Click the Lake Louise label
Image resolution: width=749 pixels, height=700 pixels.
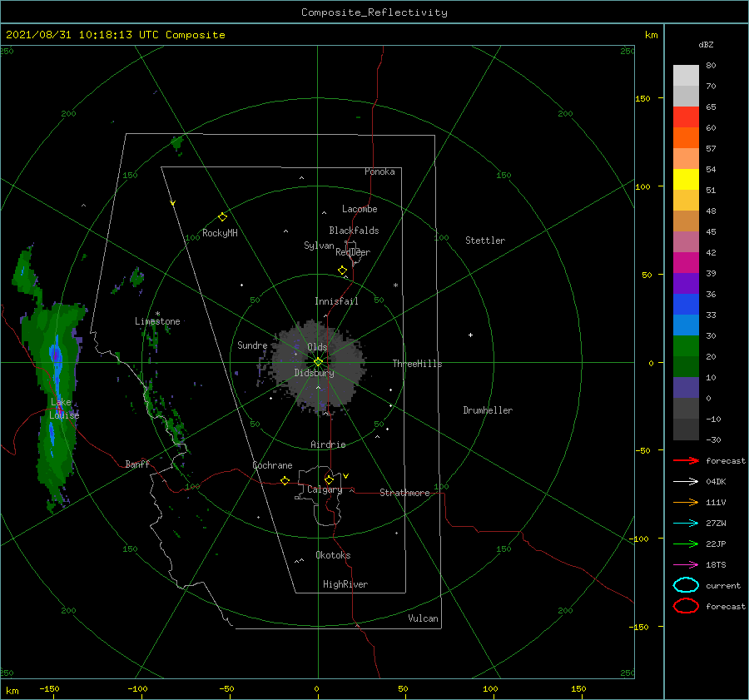coord(64,409)
